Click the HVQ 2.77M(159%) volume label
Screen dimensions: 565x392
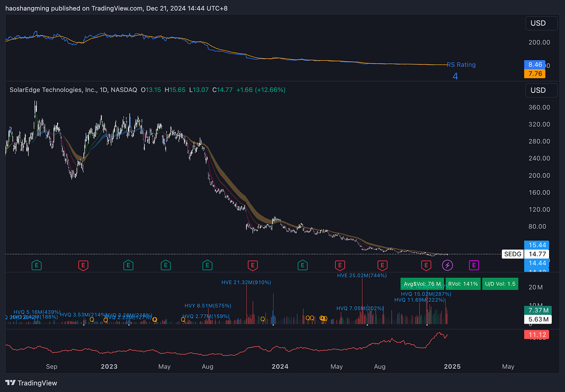coord(206,316)
